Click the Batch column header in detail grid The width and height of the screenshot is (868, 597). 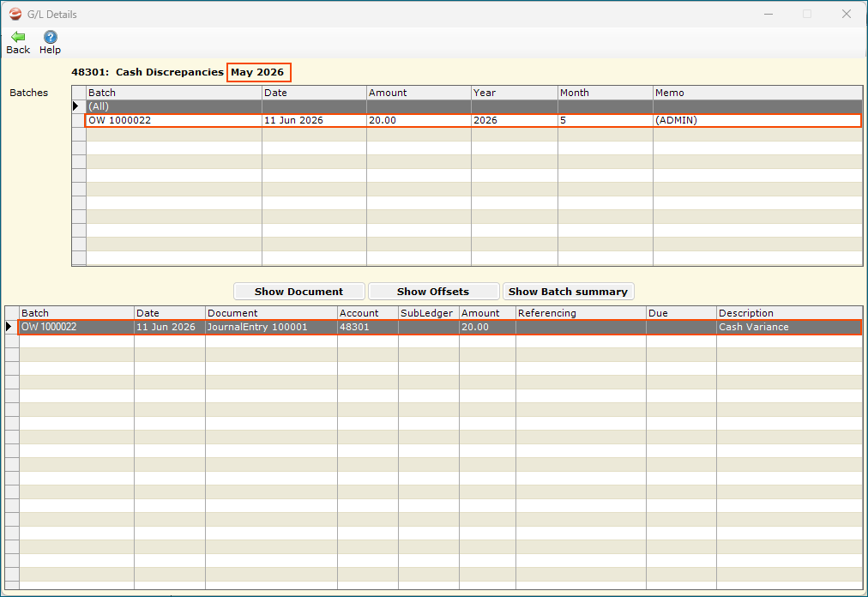tap(77, 313)
